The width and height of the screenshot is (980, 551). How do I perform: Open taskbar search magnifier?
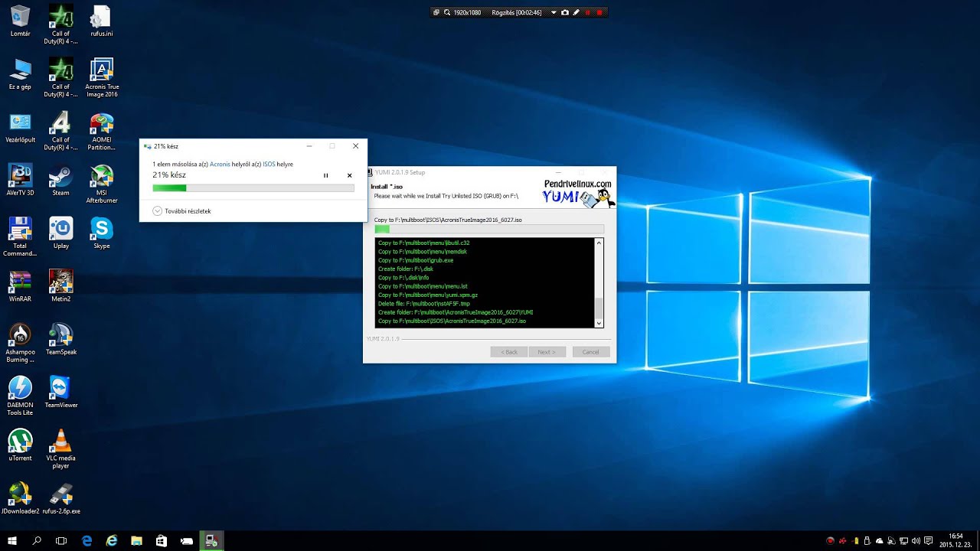(x=37, y=541)
